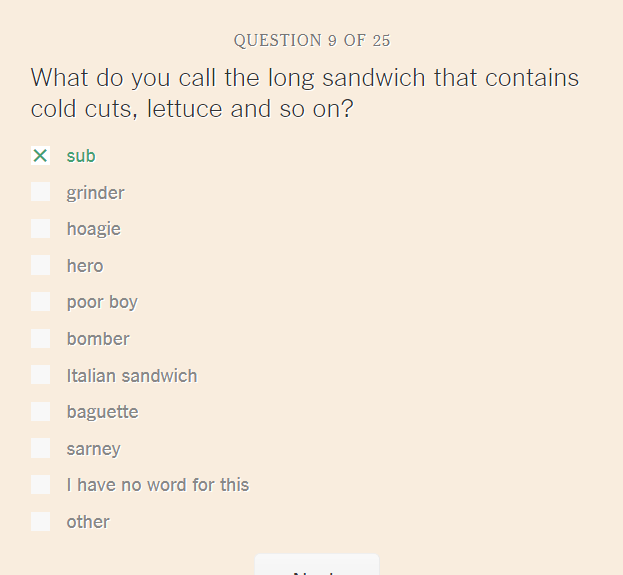This screenshot has width=623, height=575.
Task: Click the 'sub' answer label
Action: [x=81, y=156]
